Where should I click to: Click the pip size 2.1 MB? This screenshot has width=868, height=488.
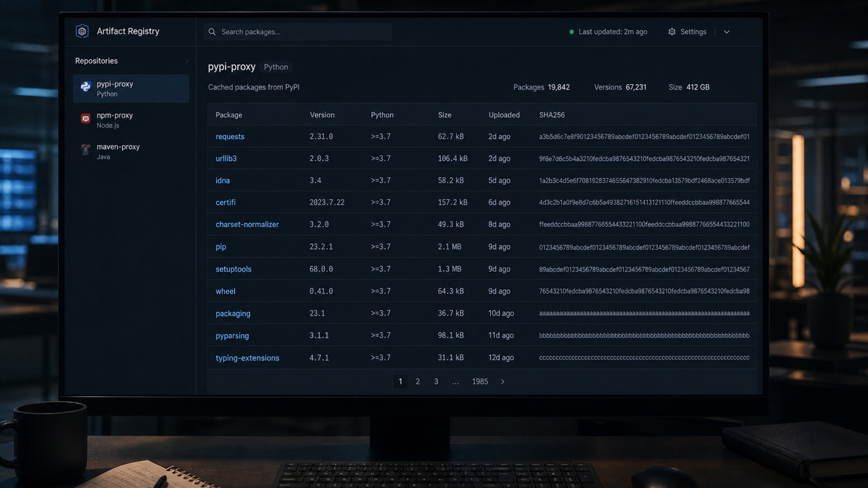pyautogui.click(x=449, y=247)
